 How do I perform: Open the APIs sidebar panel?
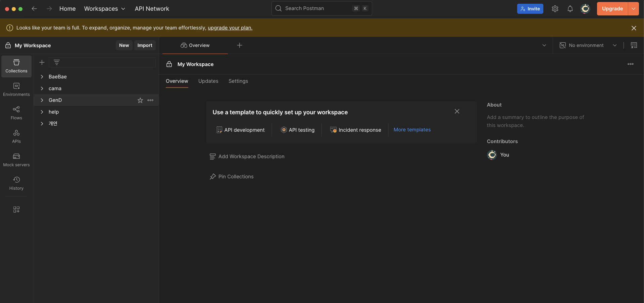coord(16,136)
